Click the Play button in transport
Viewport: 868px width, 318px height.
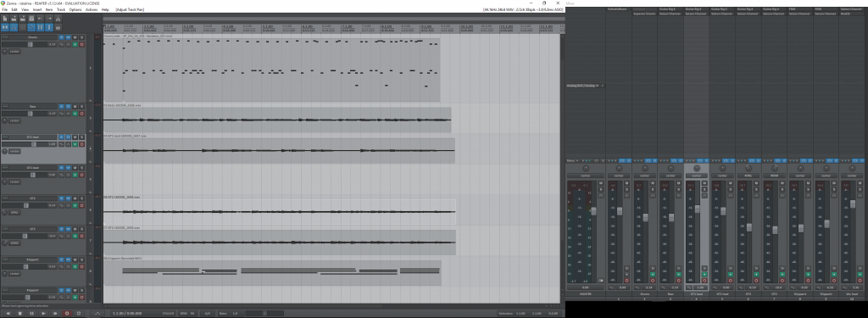click(x=43, y=314)
